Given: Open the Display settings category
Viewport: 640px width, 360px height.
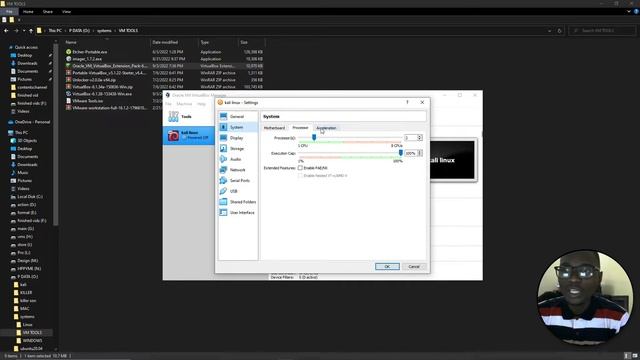Looking at the screenshot, I should [x=237, y=138].
